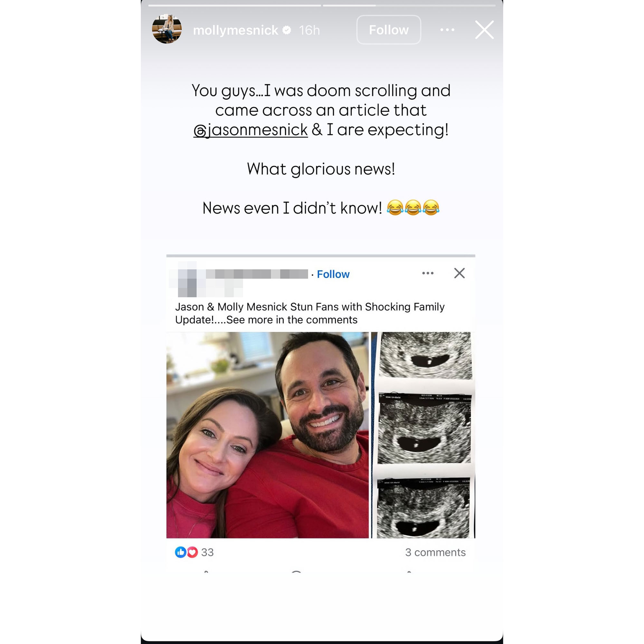Screen dimensions: 644x644
Task: Close the Instagram story with the X
Action: [484, 30]
